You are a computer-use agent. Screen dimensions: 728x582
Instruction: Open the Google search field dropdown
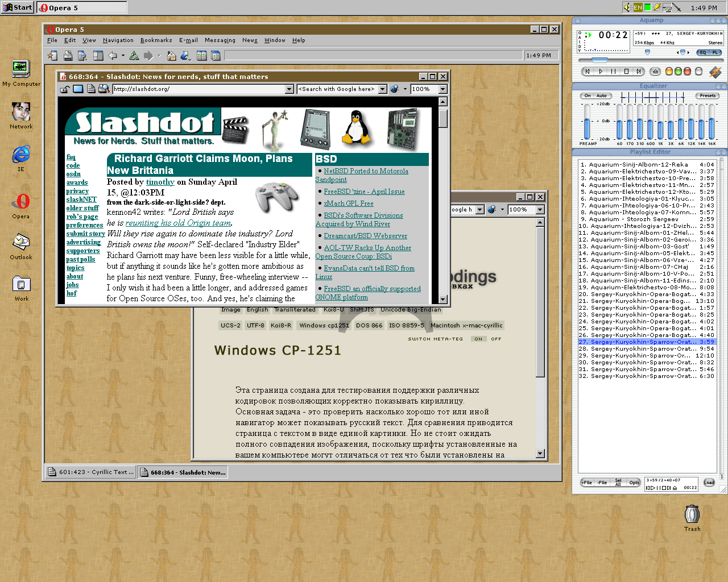click(x=383, y=89)
